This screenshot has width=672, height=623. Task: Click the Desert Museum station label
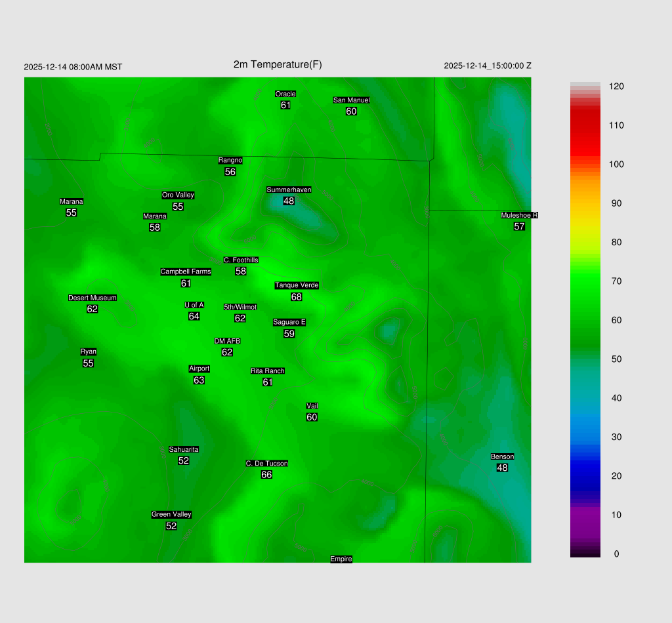(x=93, y=298)
